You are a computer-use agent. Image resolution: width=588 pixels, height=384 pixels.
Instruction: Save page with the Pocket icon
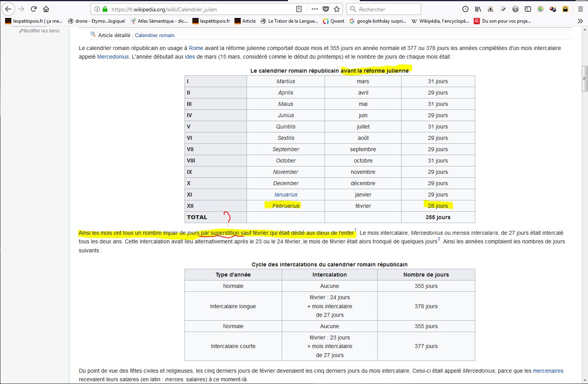[326, 9]
